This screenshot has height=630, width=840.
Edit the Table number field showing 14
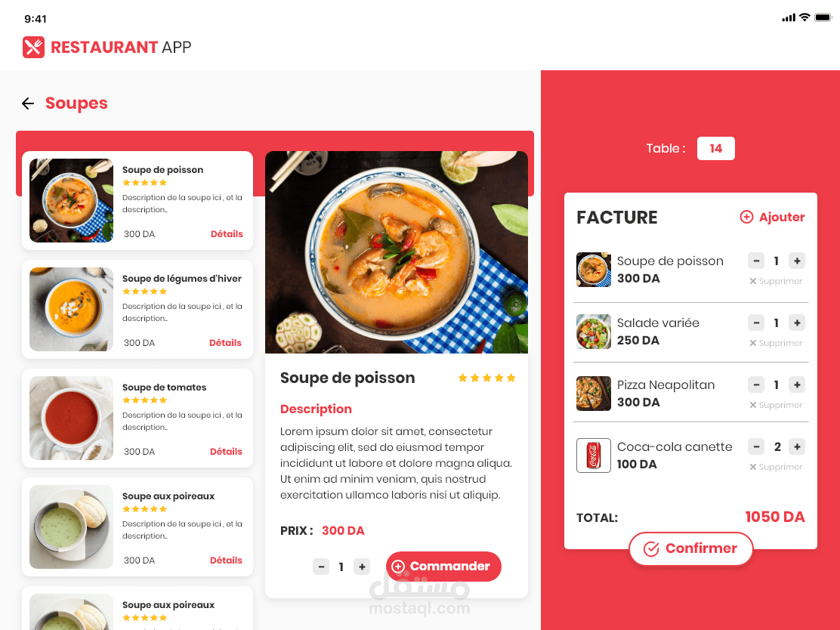[715, 148]
